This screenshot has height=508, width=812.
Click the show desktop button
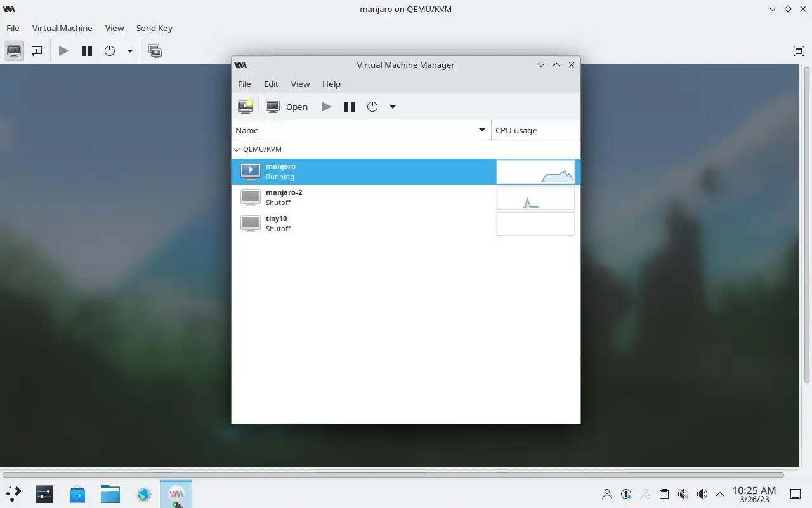796,494
